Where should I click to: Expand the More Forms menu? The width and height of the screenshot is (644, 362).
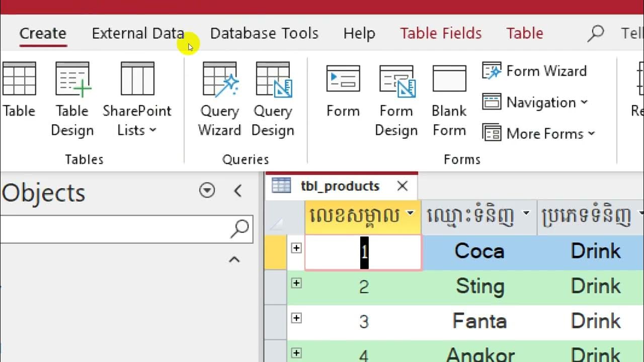539,134
